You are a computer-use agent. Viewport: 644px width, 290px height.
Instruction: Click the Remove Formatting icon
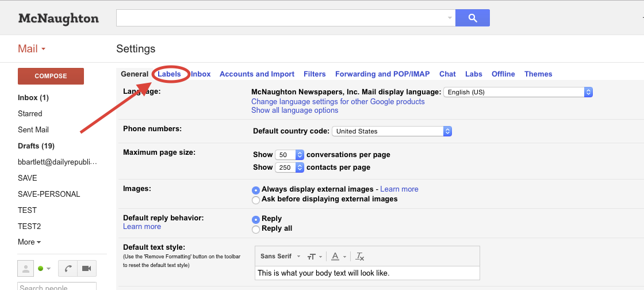360,257
